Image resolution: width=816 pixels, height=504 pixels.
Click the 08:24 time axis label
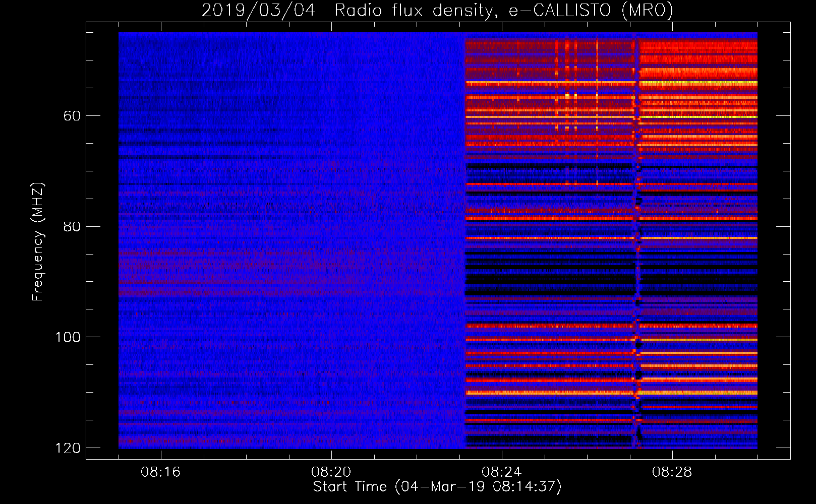click(501, 472)
